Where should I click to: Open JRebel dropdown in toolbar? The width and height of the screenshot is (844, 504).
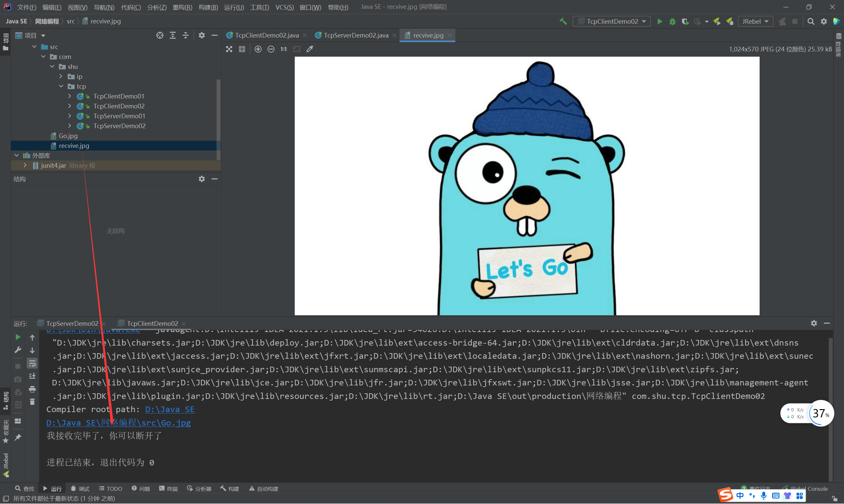click(x=755, y=21)
